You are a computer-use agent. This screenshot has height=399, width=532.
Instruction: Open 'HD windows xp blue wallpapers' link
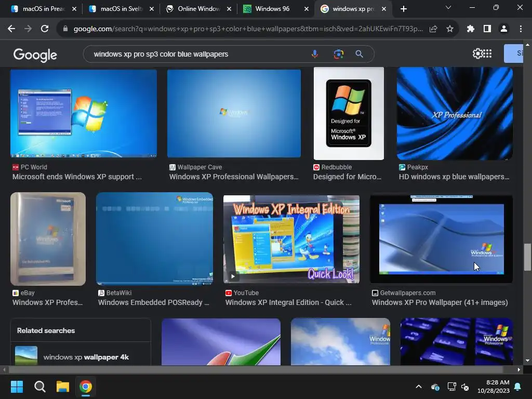[454, 177]
